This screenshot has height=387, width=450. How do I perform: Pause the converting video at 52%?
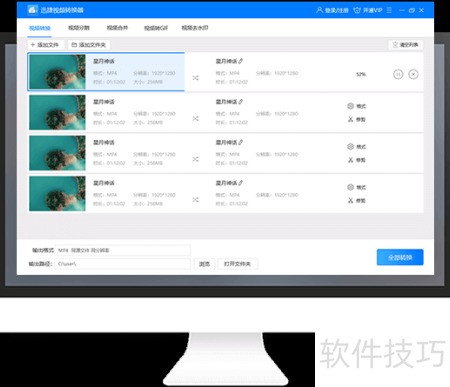[x=398, y=74]
